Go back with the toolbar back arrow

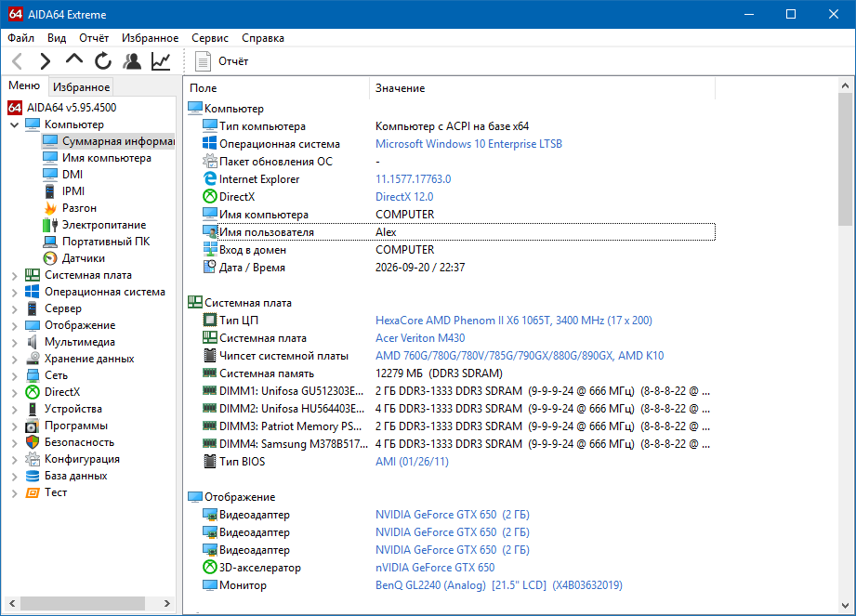coord(18,61)
